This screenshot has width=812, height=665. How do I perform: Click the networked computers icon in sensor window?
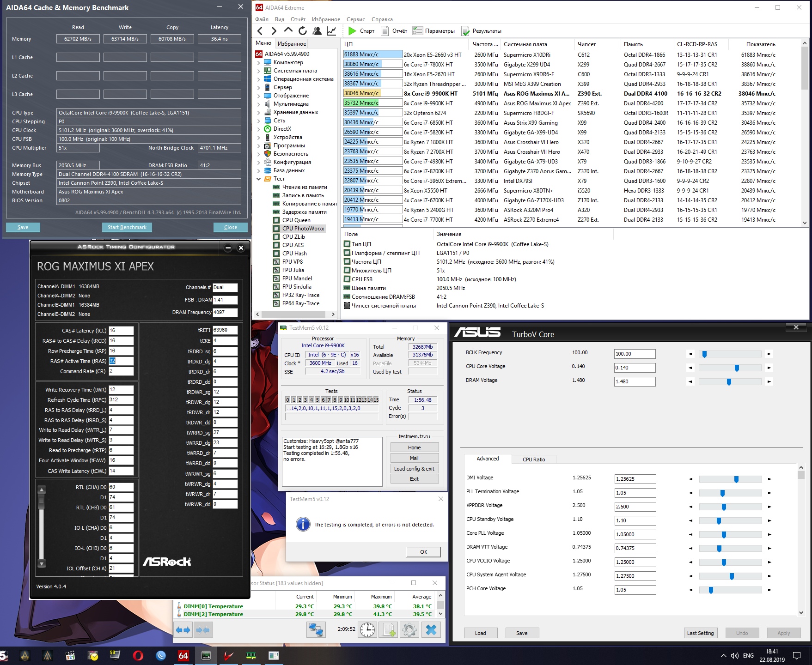(x=316, y=630)
